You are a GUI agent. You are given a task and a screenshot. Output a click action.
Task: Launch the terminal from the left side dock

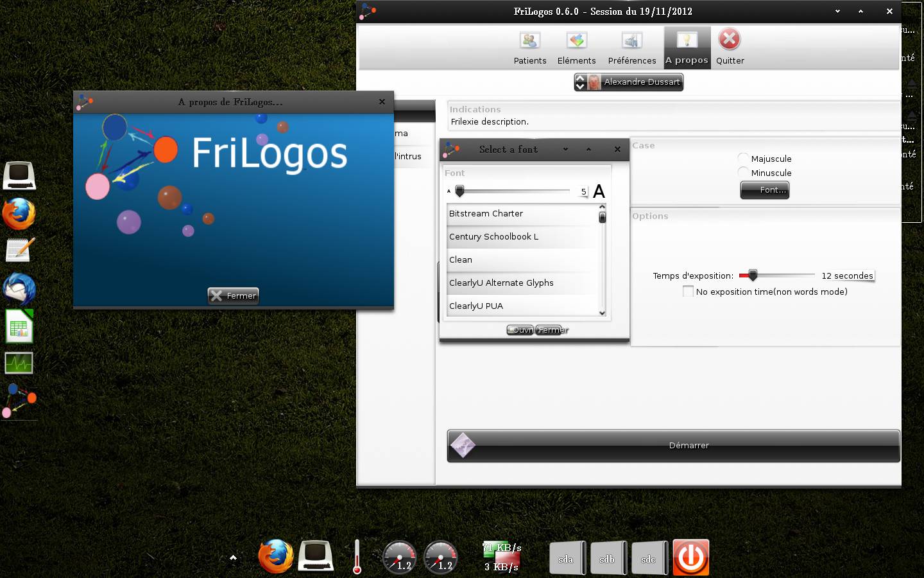click(x=19, y=175)
